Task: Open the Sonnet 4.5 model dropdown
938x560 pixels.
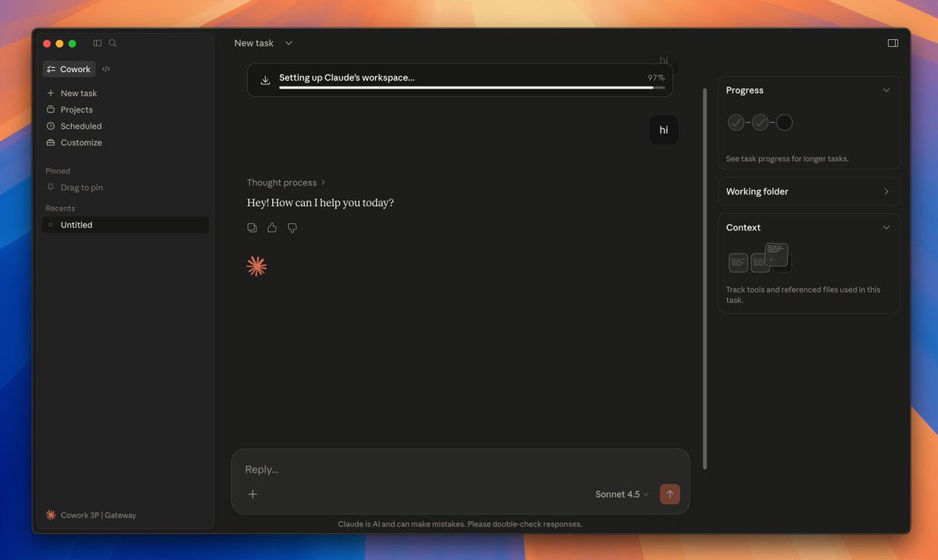Action: tap(622, 494)
